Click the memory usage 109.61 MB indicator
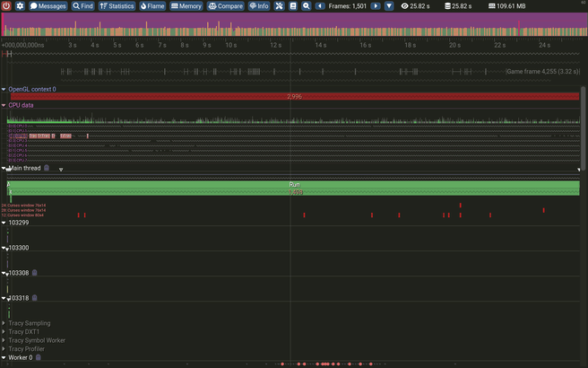 click(x=506, y=6)
